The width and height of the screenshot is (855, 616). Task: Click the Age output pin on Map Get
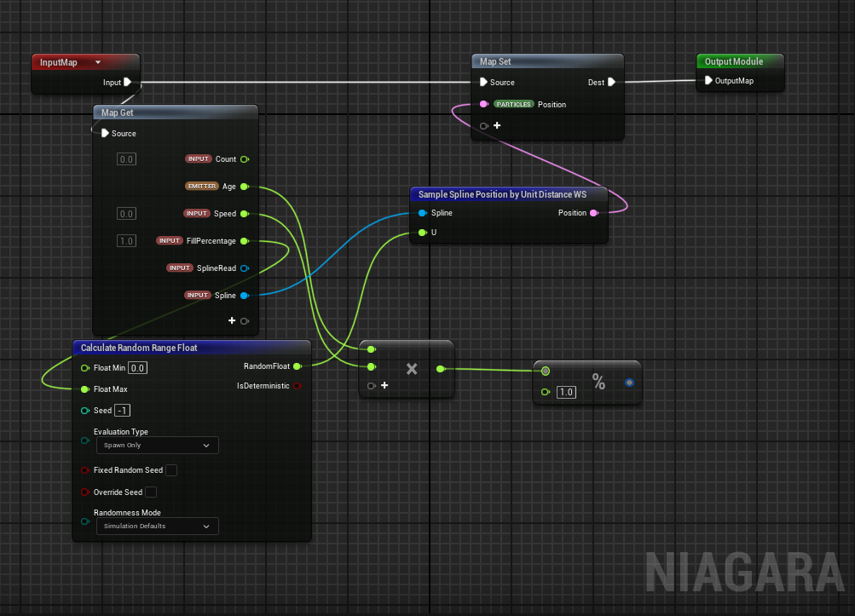click(x=245, y=187)
